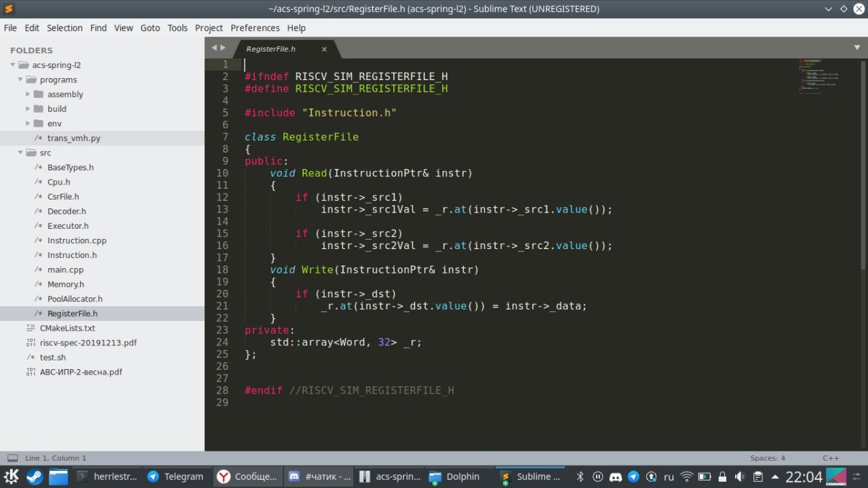Toggle the sidebar via status bar icon
Viewport: 868px width, 488px height.
coord(12,458)
